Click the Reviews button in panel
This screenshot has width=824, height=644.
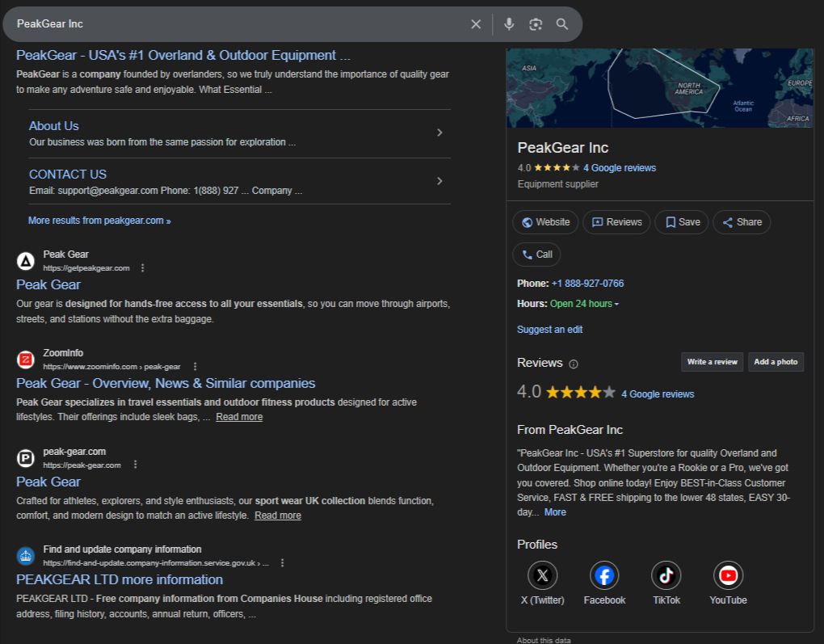pos(616,222)
